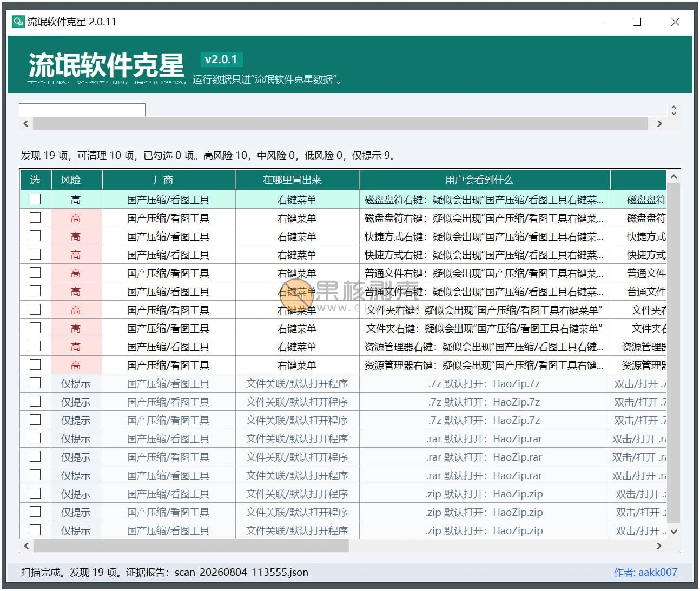This screenshot has height=591, width=700.
Task: Click the small up arrow of the upper panel's vertical scroller
Action: (x=673, y=107)
